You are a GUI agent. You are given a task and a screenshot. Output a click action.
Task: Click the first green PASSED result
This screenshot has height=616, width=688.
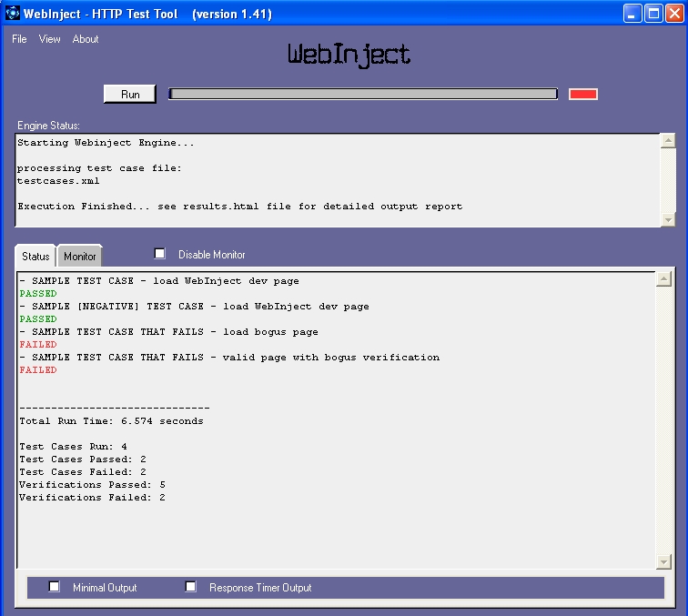[x=38, y=294]
